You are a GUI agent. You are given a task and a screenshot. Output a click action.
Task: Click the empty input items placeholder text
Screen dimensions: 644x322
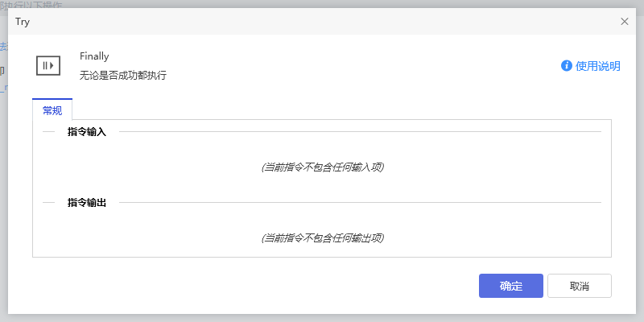click(x=322, y=167)
